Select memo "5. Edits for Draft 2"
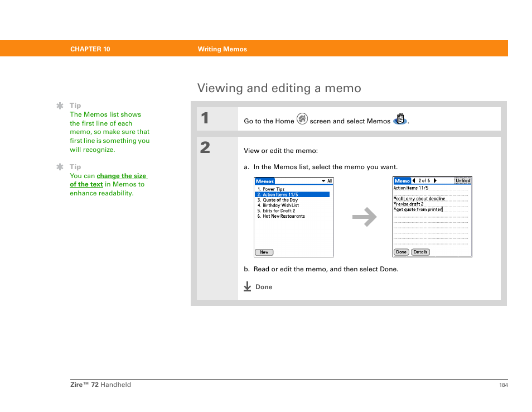This screenshot has height=412, width=532. (x=276, y=210)
